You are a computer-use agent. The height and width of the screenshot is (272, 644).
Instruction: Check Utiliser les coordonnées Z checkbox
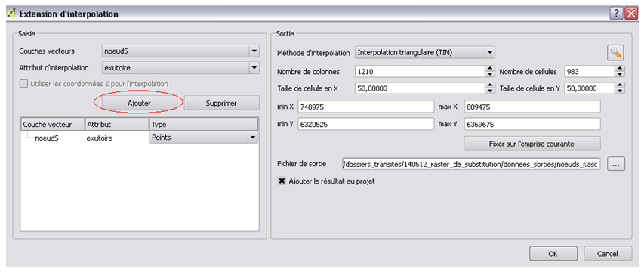click(x=24, y=84)
